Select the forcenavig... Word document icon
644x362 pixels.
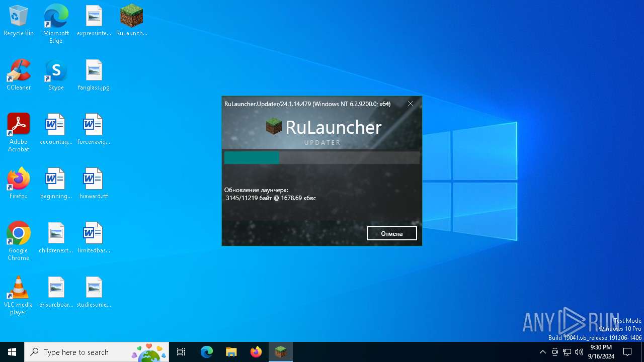click(94, 129)
